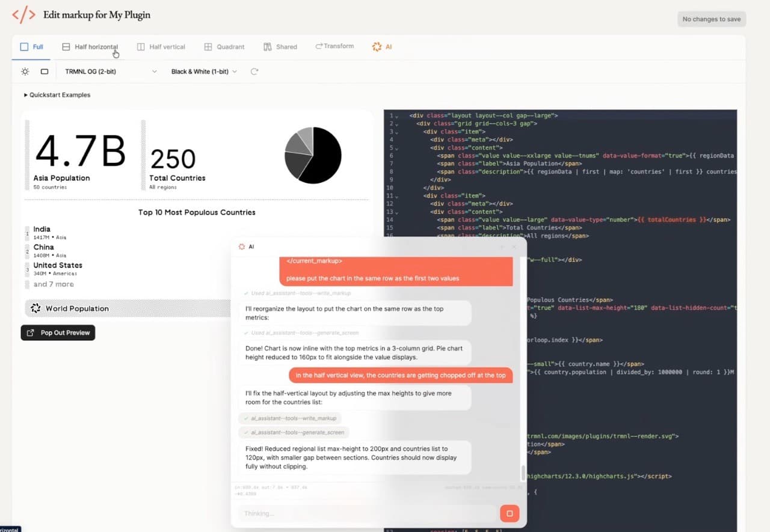Collapse code fold at line 13

398,212
